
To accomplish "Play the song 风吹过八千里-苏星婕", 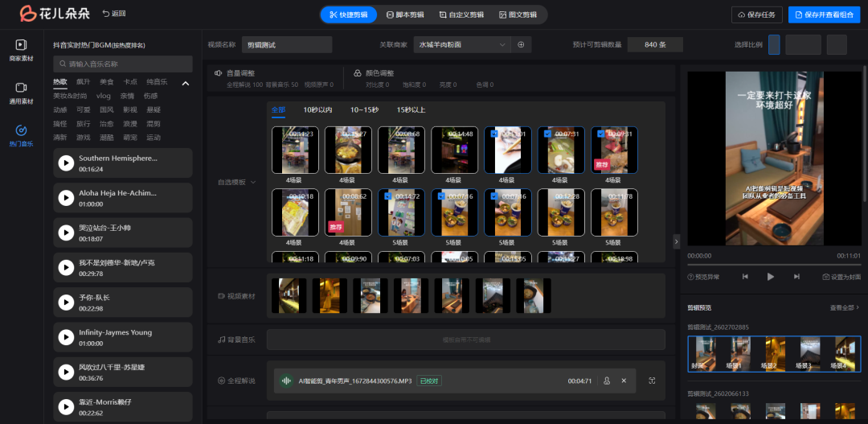I will pyautogui.click(x=66, y=373).
